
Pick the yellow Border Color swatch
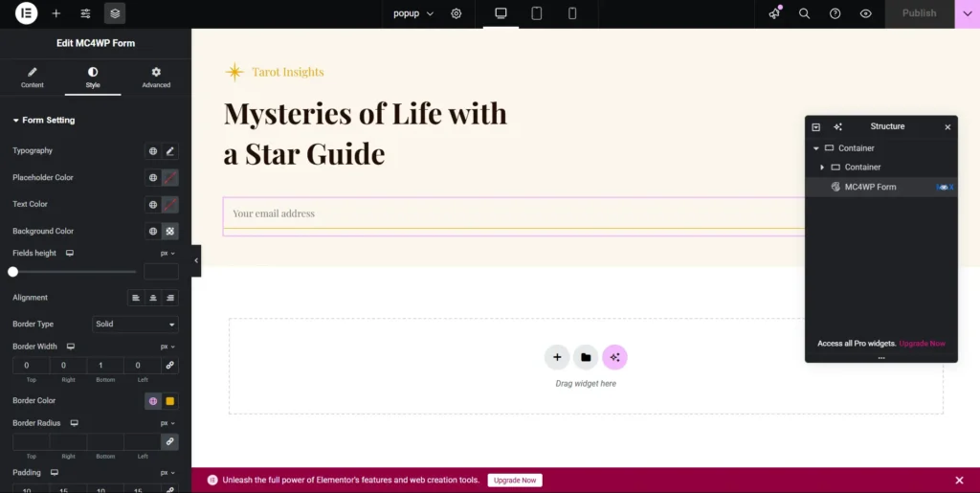(x=170, y=401)
